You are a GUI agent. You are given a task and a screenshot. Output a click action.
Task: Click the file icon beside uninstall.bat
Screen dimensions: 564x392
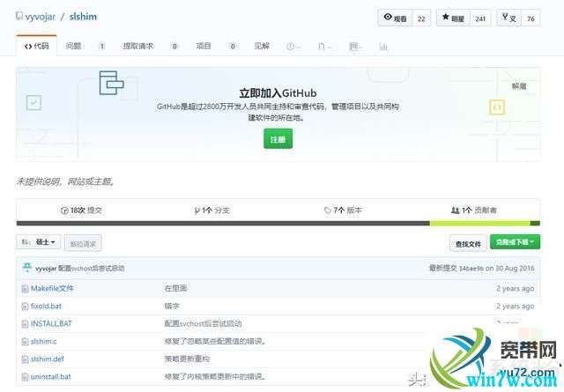(x=25, y=376)
